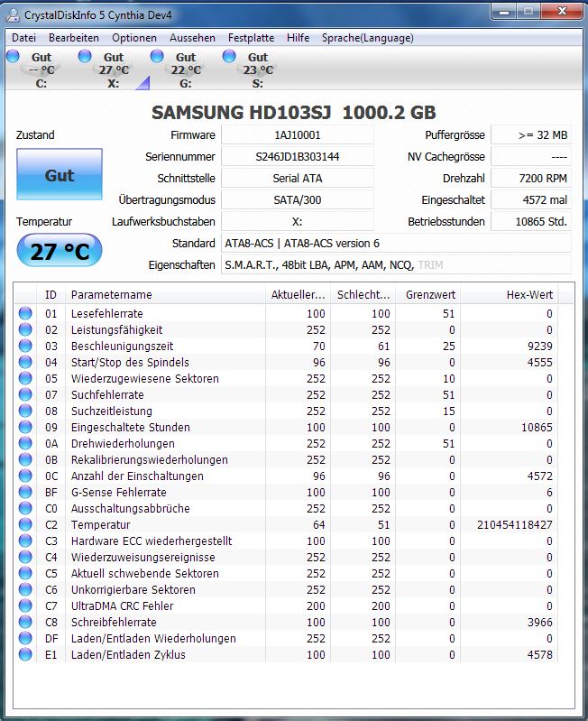Click status orb for Eingeschaltete Stunden
This screenshot has width=588, height=721.
[25, 427]
